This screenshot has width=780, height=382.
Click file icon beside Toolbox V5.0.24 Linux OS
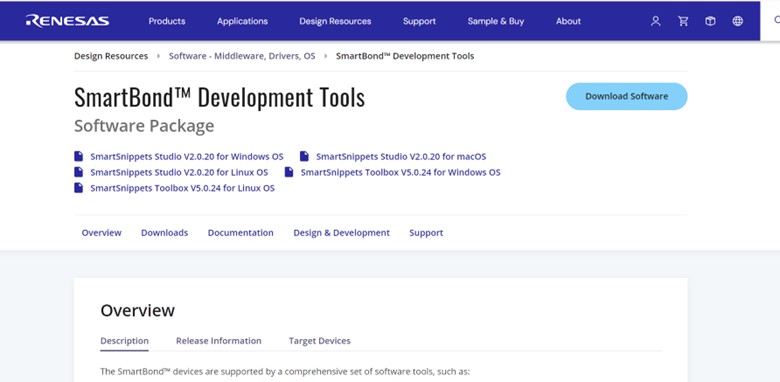click(79, 188)
